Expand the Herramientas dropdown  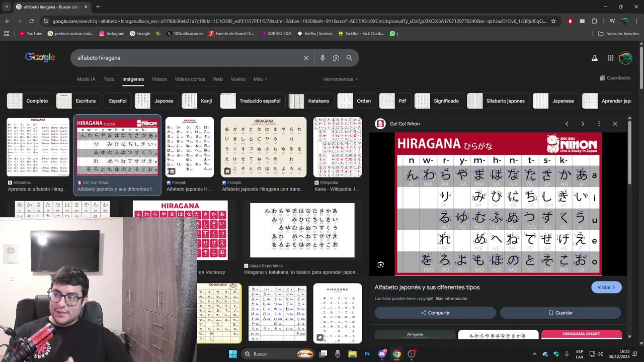pyautogui.click(x=341, y=79)
